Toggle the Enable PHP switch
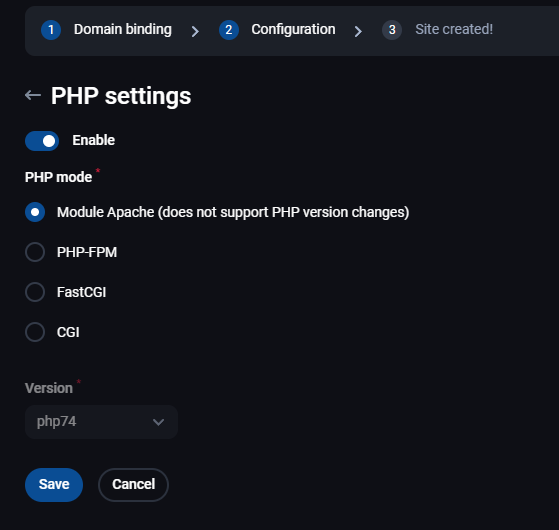559x530 pixels. click(42, 141)
